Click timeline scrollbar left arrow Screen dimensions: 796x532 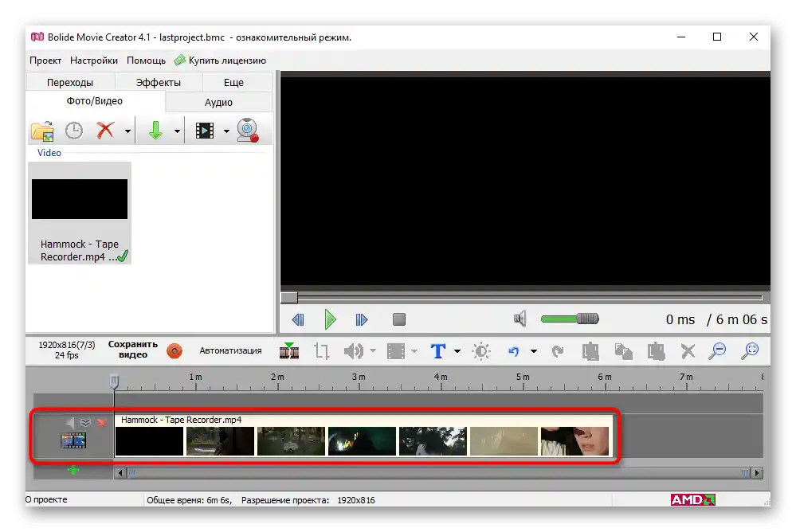pyautogui.click(x=120, y=473)
